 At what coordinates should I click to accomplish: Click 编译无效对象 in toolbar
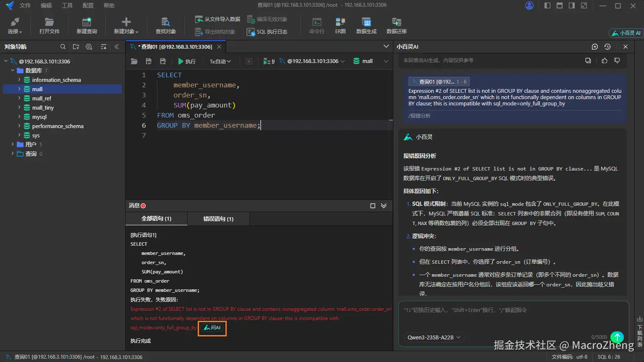267,19
